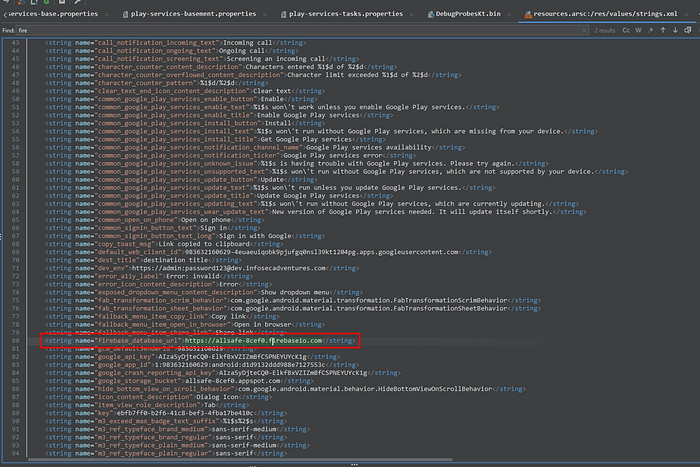The height and width of the screenshot is (467, 700).
Task: Click 'destination title' string value
Action: tap(175, 260)
